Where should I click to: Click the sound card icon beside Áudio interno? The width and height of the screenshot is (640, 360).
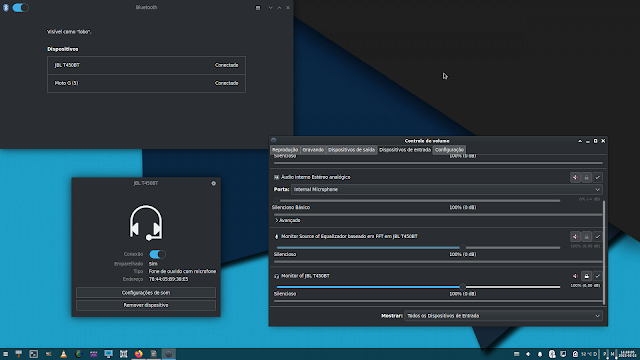point(276,178)
